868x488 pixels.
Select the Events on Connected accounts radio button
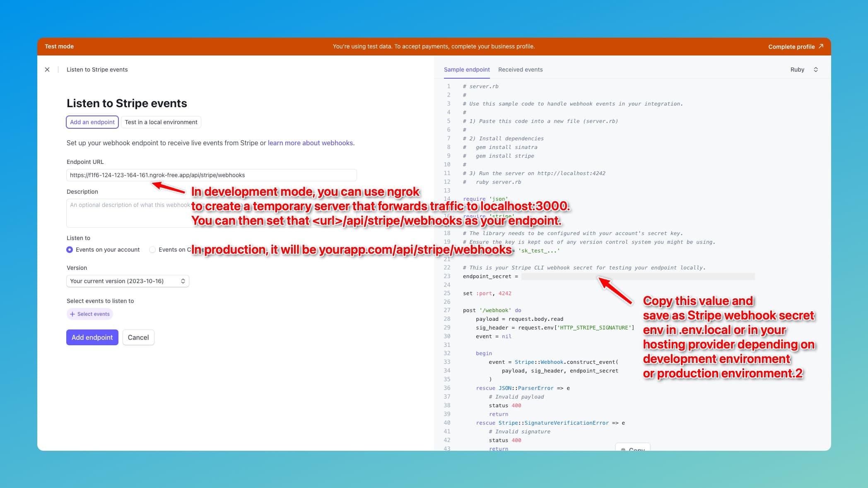click(152, 250)
